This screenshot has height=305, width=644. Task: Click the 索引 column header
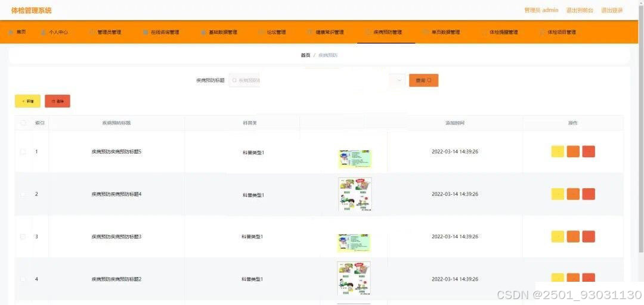(x=40, y=123)
